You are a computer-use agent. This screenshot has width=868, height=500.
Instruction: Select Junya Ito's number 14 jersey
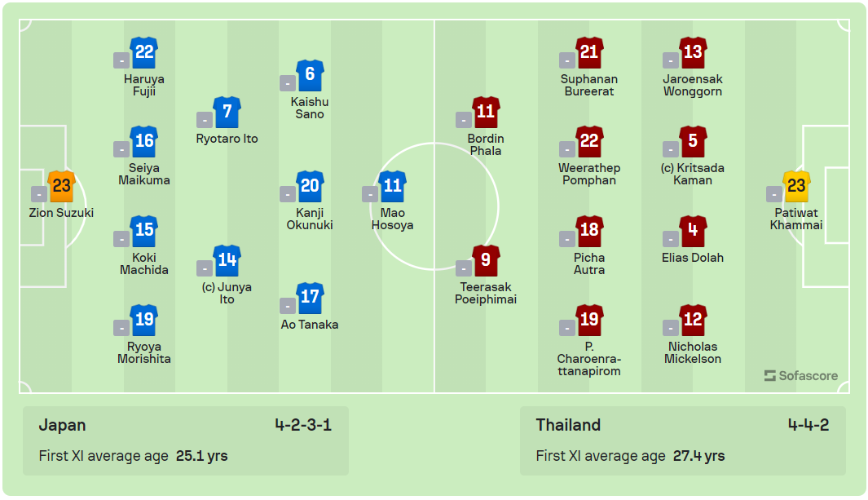tap(227, 260)
